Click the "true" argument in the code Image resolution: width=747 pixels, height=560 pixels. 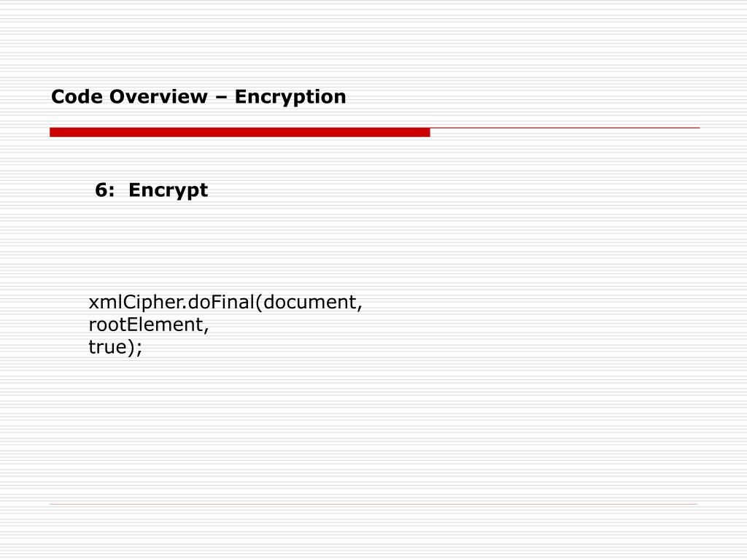tap(107, 348)
